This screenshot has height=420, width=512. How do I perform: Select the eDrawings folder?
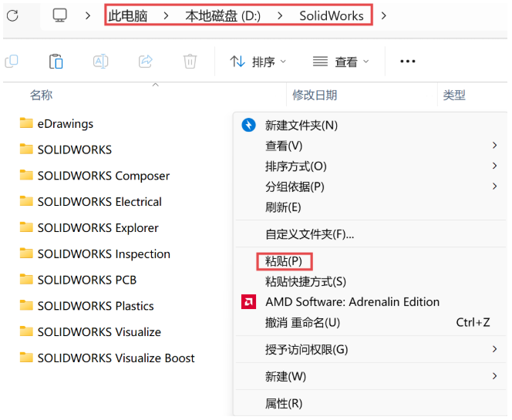[x=66, y=123]
